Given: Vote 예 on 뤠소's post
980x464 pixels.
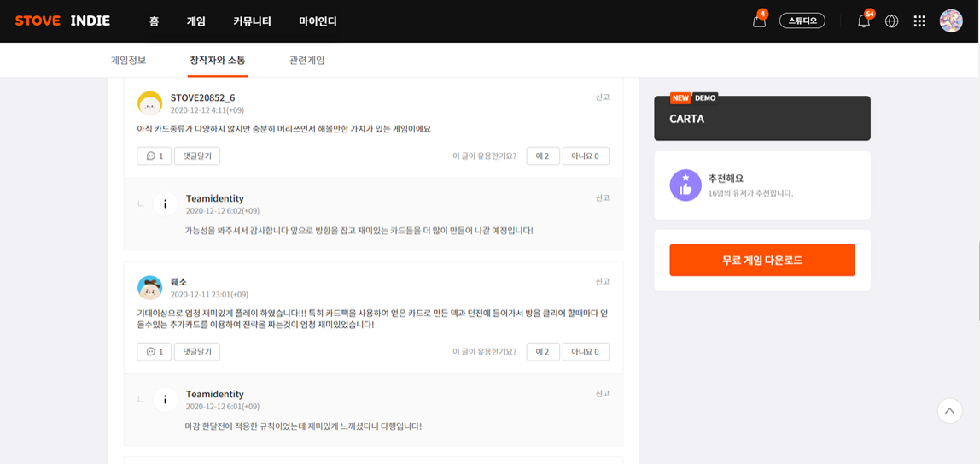Looking at the screenshot, I should click(x=543, y=352).
